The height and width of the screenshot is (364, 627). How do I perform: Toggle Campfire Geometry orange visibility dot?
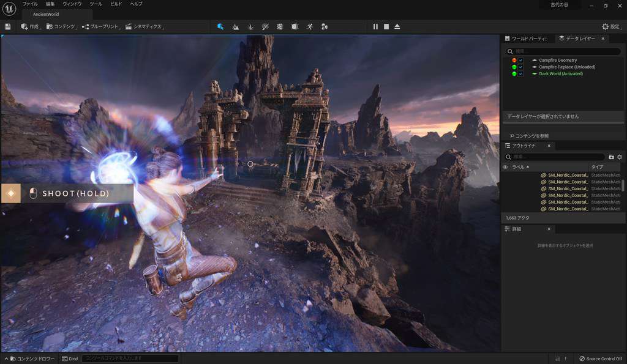(514, 61)
